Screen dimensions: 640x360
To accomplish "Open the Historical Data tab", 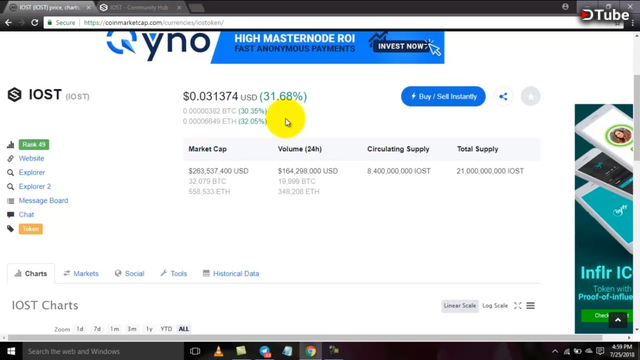I will [231, 273].
